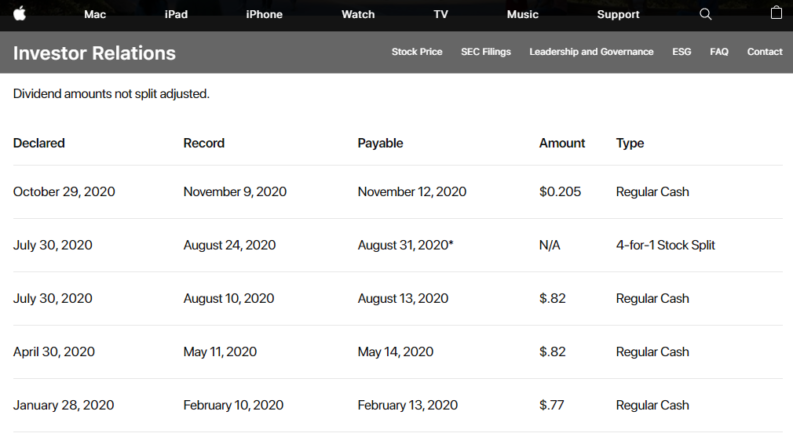Screen dimensions: 793x437
Task: Click the Amount column header
Action: point(562,143)
